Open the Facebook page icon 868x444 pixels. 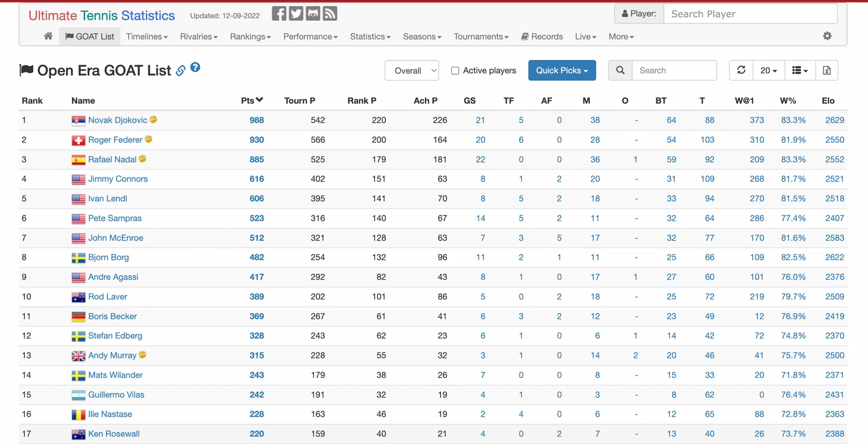(279, 14)
